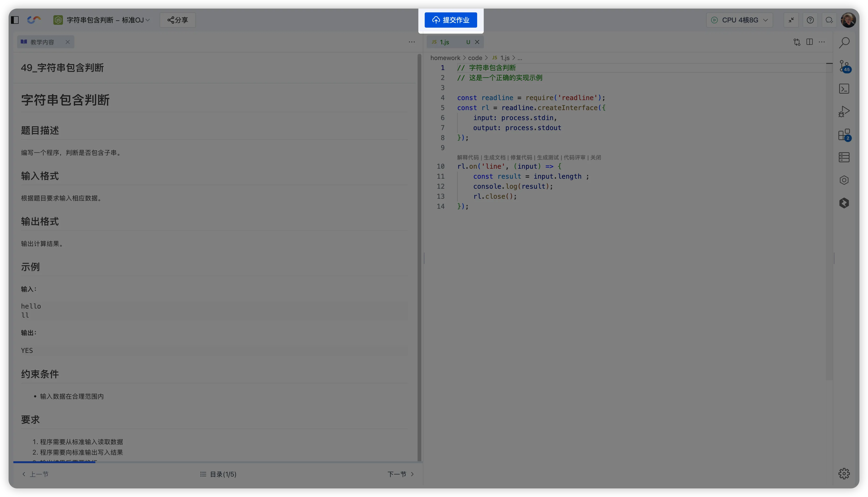Toggle the fullscreen collapse icon in header
The image size is (868, 497).
[x=791, y=20]
